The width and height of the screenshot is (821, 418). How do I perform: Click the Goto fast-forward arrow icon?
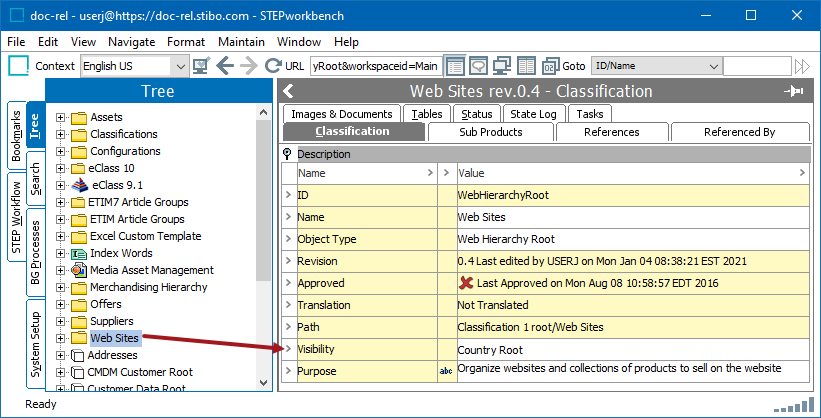(802, 66)
